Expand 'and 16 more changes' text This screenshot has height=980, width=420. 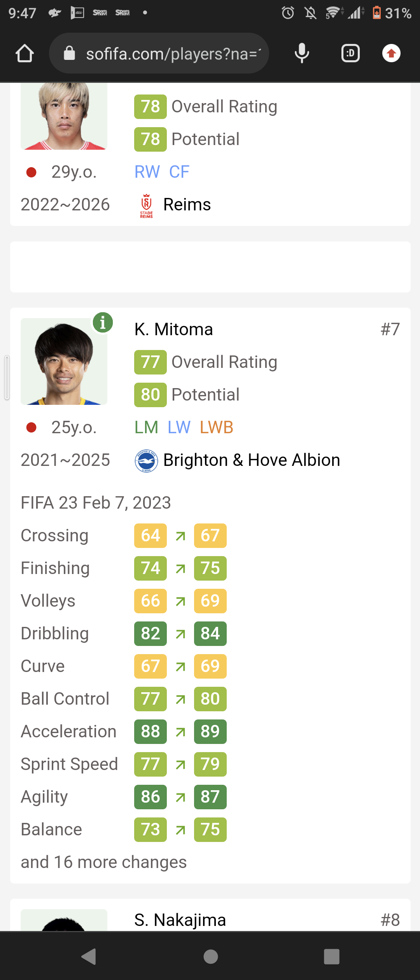click(x=103, y=862)
